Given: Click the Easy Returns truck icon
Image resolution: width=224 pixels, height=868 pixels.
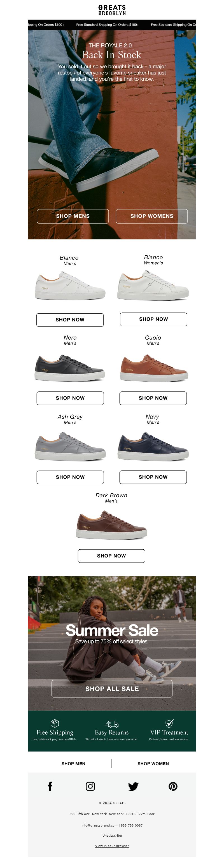Looking at the screenshot, I should pos(112,724).
